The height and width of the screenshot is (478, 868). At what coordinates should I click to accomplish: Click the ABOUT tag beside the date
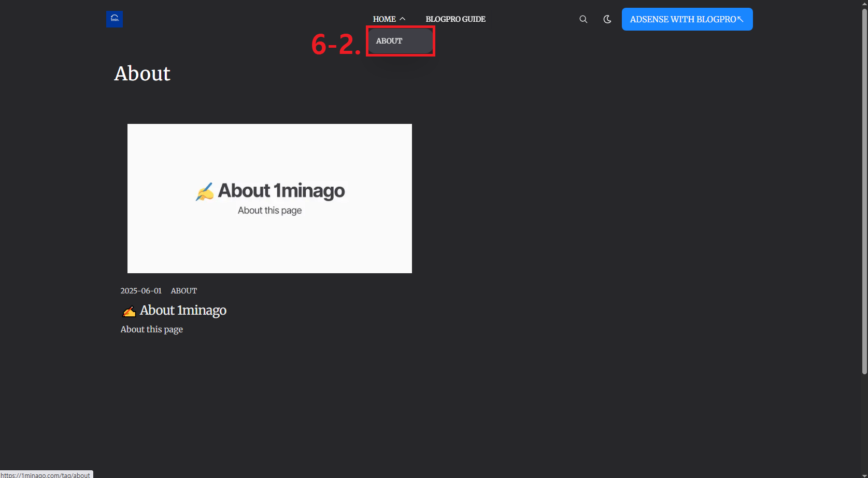coord(184,291)
